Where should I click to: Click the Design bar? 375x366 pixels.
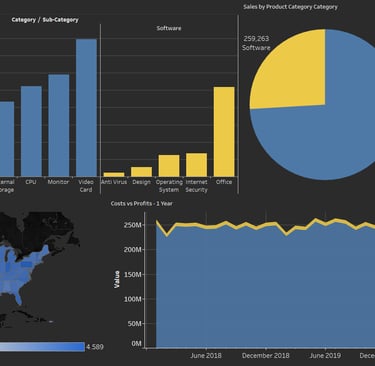[141, 172]
